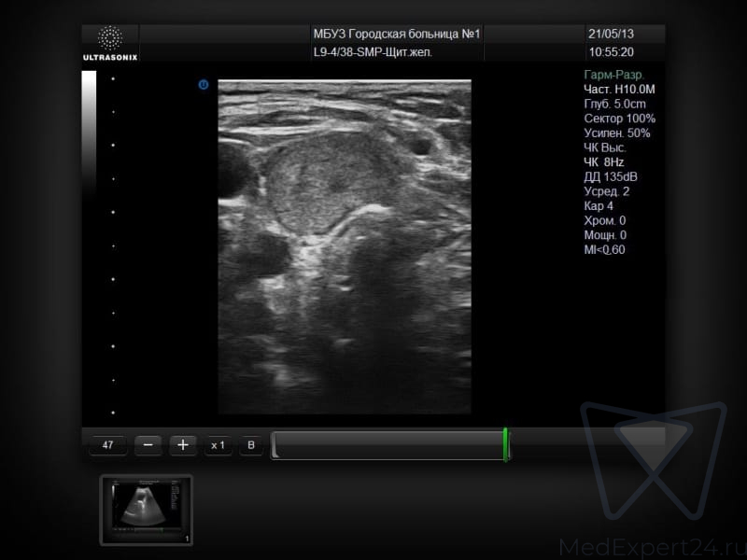Open the saved image thumbnail 1
Screen dimensions: 747x560
[x=146, y=510]
